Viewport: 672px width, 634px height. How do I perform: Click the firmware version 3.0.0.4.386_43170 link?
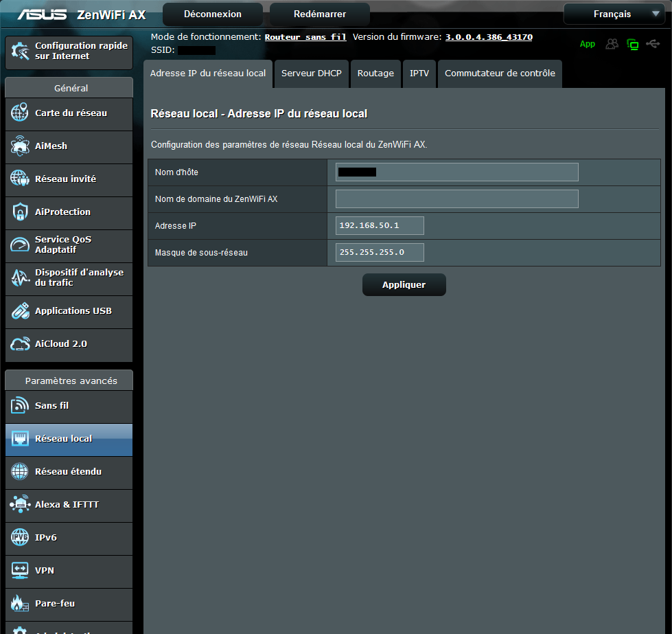[x=489, y=37]
